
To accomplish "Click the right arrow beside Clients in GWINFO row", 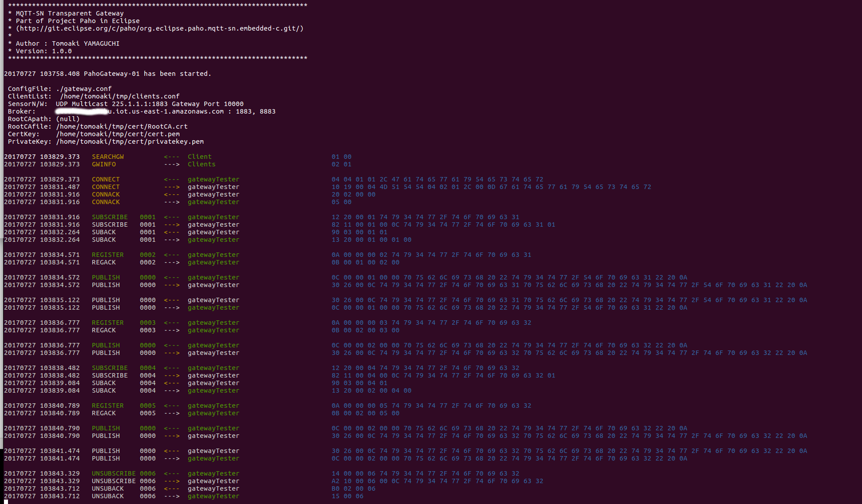I will (171, 164).
